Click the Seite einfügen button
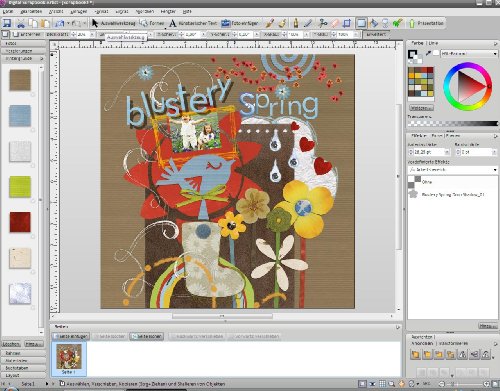This screenshot has width=500, height=391. click(71, 336)
